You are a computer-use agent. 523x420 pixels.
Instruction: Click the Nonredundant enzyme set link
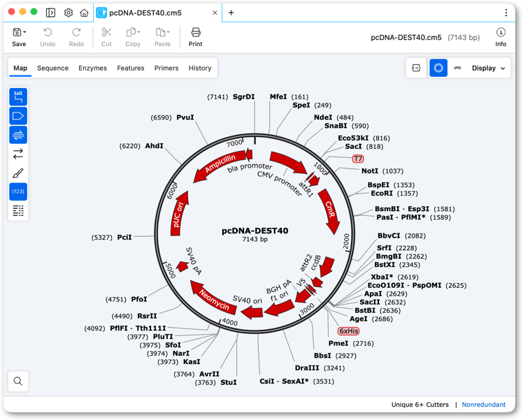click(484, 405)
